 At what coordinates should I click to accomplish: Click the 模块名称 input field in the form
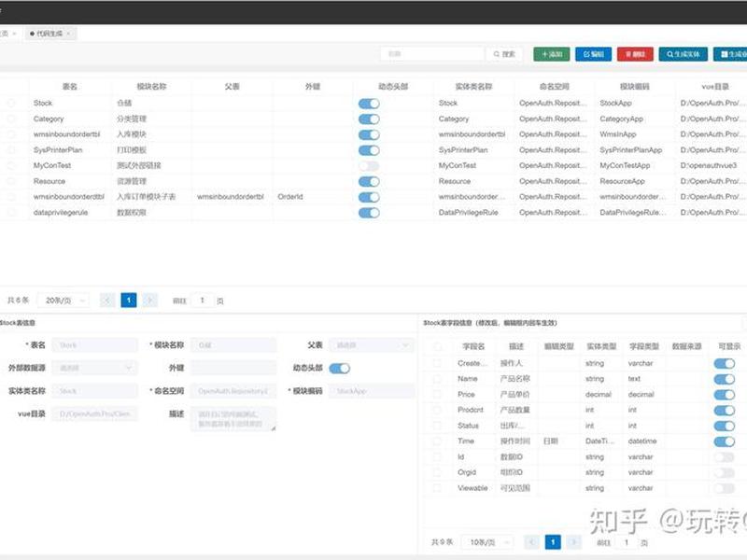(233, 345)
